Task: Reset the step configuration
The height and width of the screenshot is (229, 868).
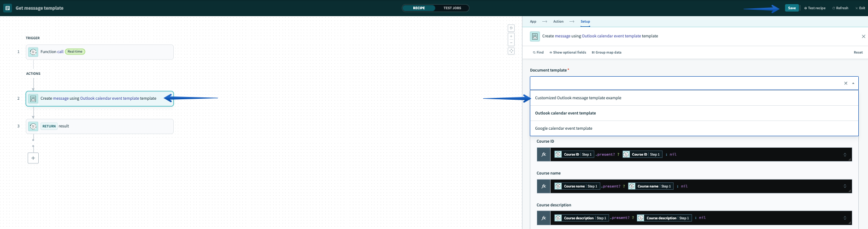Action: coord(858,53)
